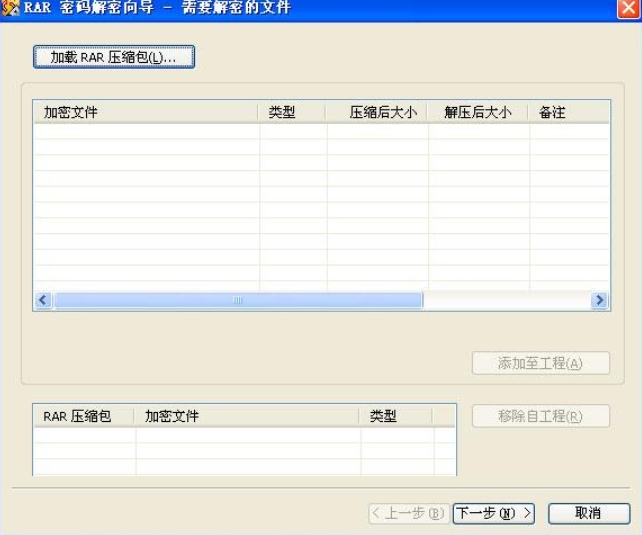Sort by 加密文件 column in upper list

pos(146,112)
